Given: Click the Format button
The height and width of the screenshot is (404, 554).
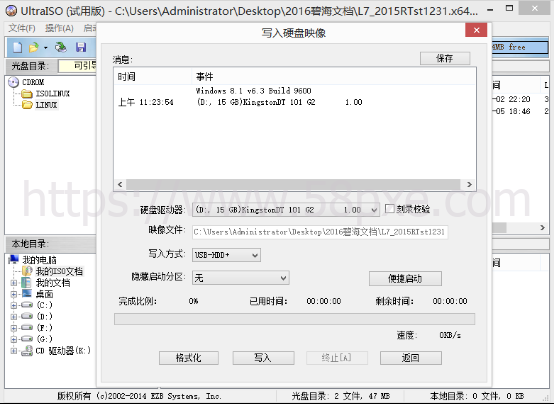Looking at the screenshot, I should pos(189,358).
